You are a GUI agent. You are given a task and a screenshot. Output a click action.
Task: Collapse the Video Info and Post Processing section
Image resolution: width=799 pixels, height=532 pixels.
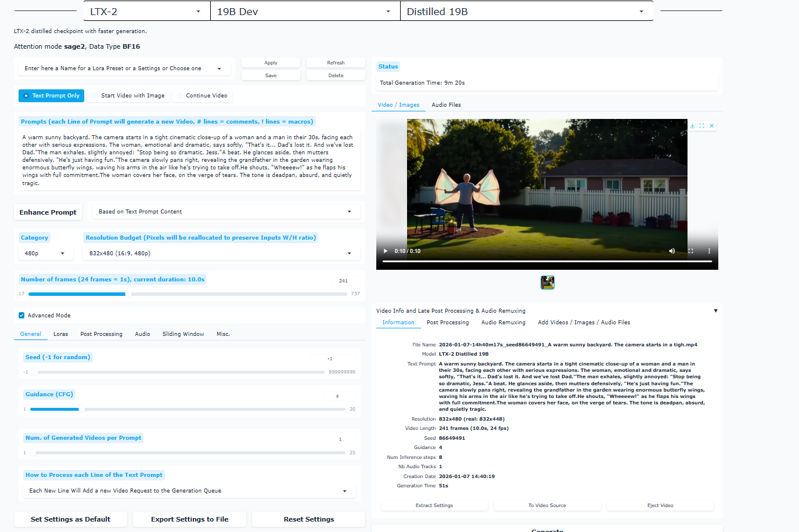click(x=715, y=311)
